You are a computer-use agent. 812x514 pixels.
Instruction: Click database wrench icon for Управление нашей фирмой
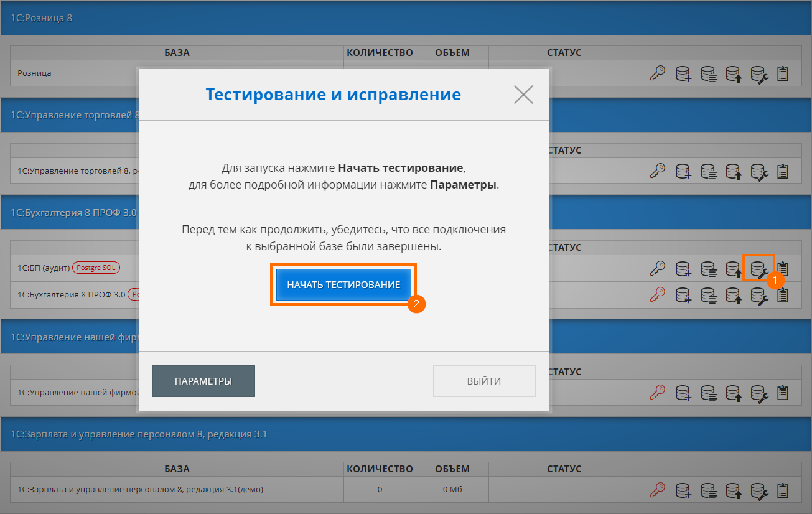point(759,393)
